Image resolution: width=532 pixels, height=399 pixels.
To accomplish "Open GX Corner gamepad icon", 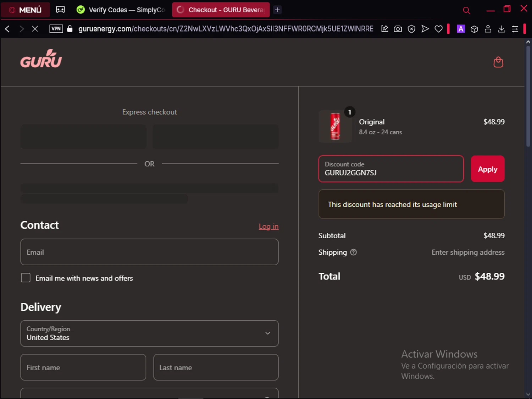I will point(61,10).
